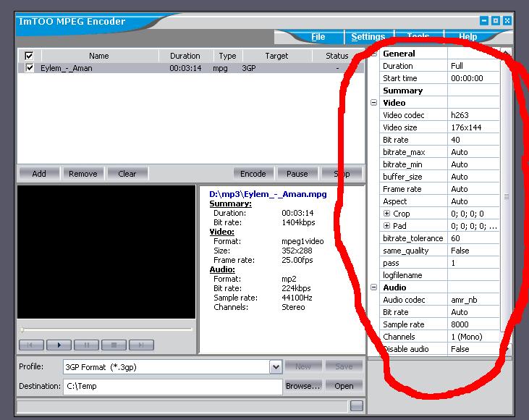Minimize the ImTOO MPEG Encoder window

coord(484,21)
